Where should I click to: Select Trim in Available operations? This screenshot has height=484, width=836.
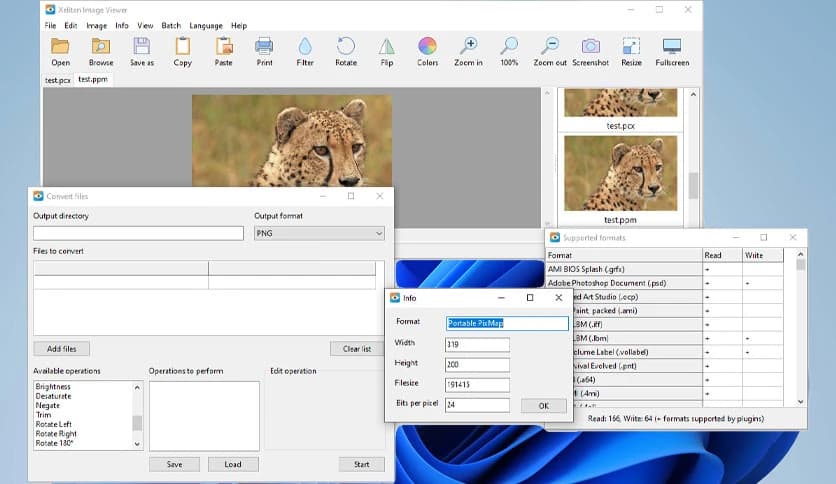(43, 415)
